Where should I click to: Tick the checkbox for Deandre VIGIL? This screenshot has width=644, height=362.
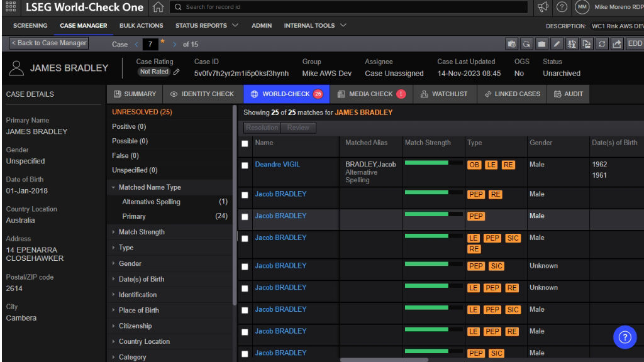245,165
